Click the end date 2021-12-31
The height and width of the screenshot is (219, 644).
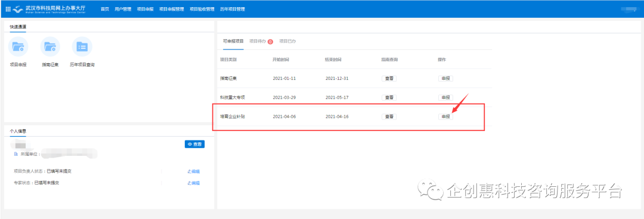point(337,79)
